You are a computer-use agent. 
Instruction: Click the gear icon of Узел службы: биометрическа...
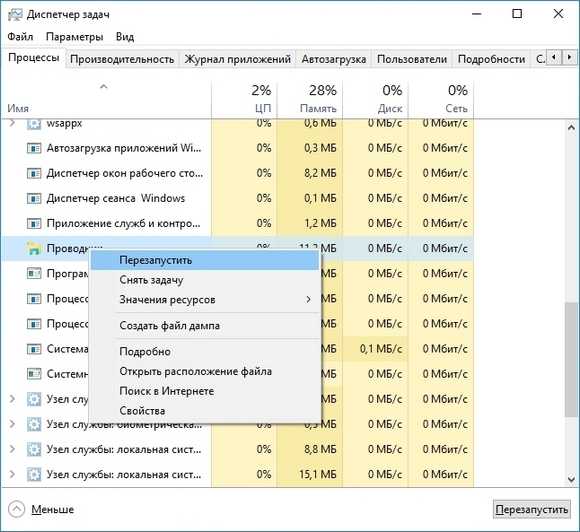34,424
